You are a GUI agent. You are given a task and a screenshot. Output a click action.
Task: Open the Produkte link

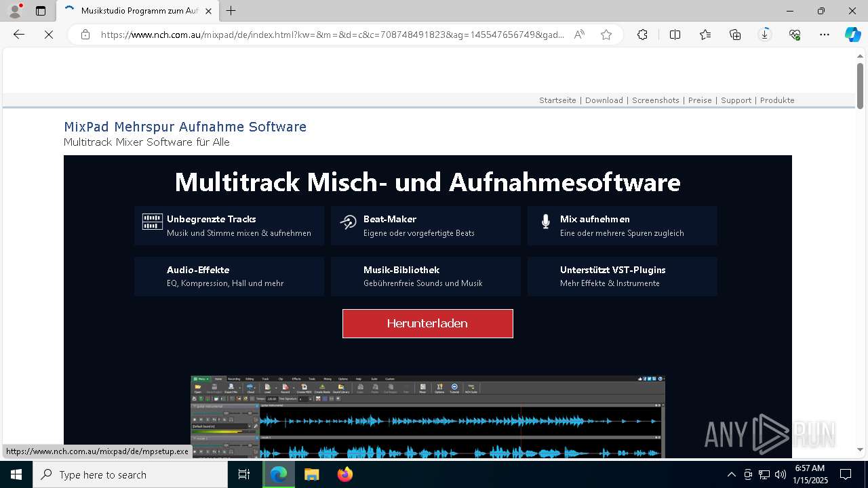[x=777, y=100]
